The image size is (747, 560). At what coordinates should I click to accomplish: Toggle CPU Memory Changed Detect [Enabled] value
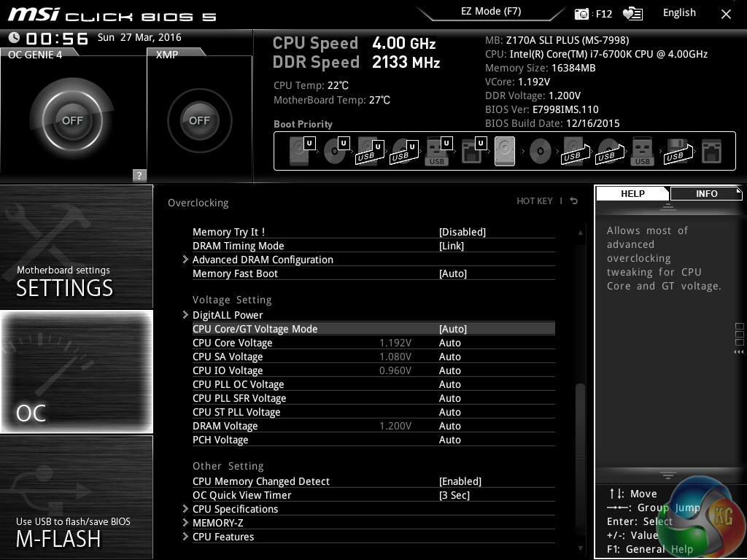pyautogui.click(x=460, y=481)
